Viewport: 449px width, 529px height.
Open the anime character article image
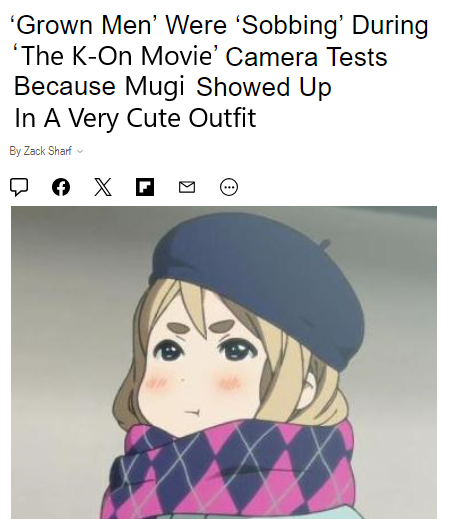224,362
